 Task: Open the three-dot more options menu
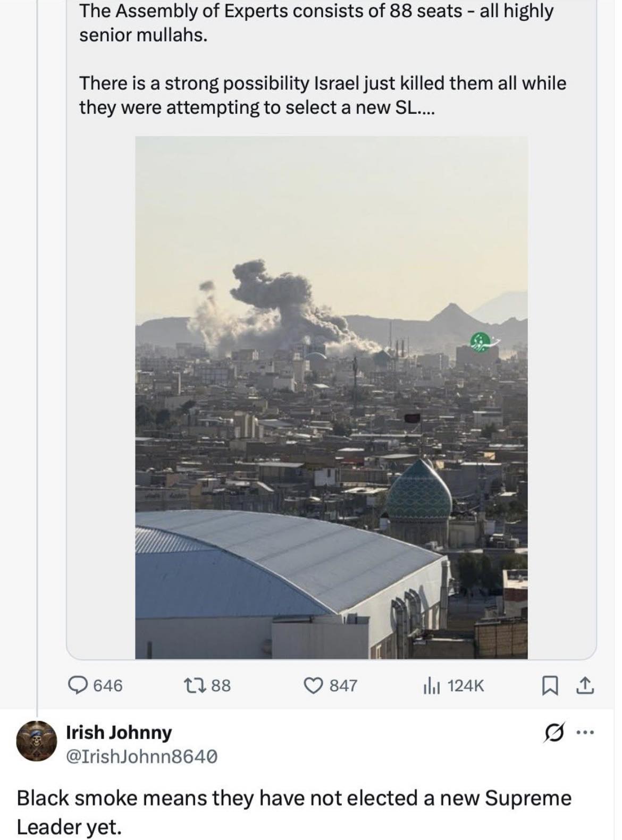(586, 733)
